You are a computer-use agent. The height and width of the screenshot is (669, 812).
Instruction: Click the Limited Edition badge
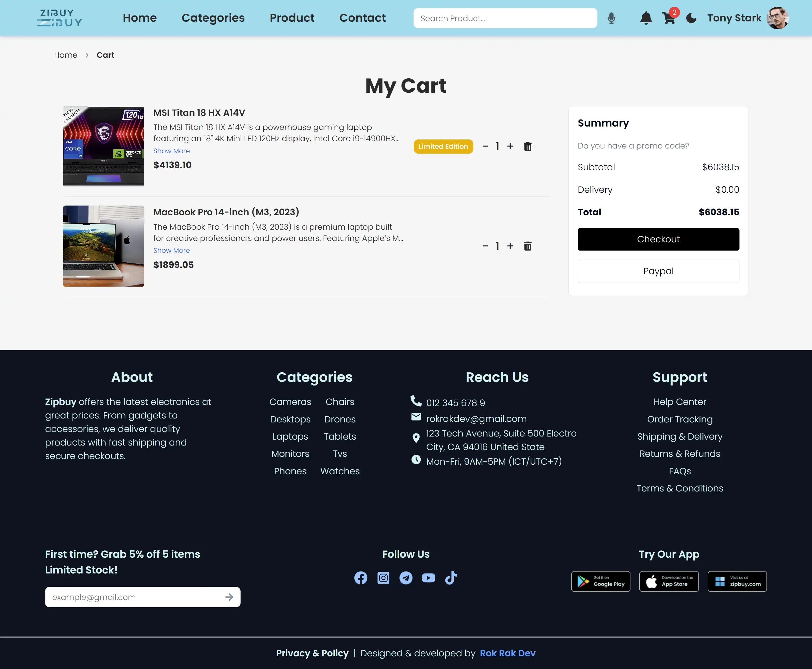tap(443, 147)
